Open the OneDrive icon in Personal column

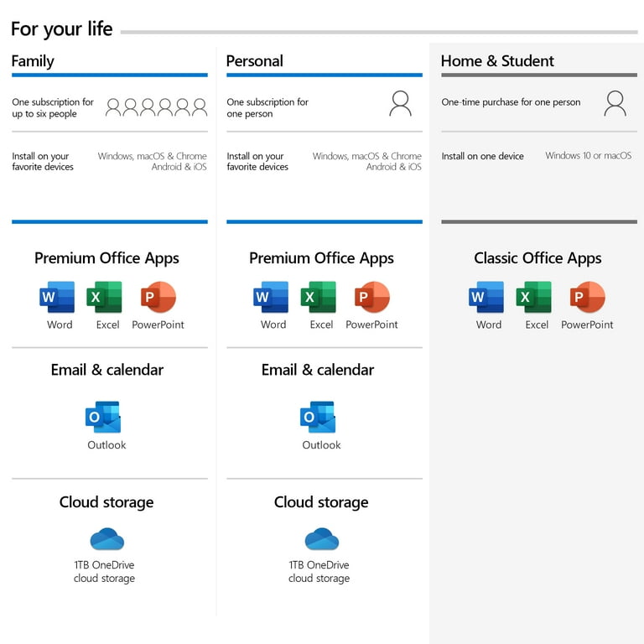tap(321, 538)
